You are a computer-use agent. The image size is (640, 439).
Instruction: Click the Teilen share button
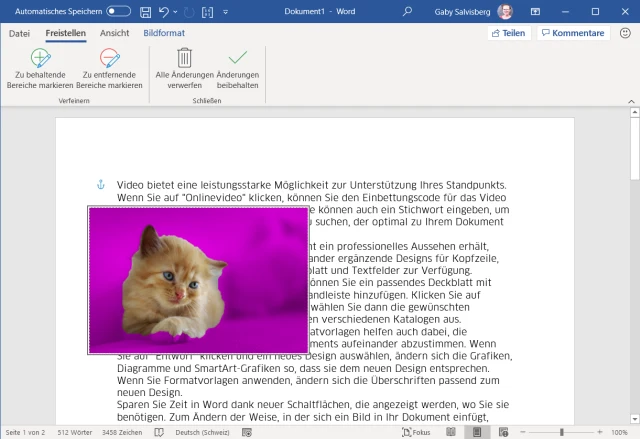click(508, 33)
